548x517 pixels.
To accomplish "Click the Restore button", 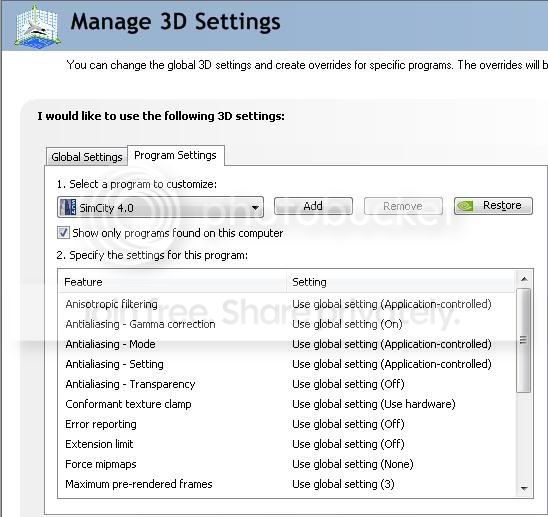I will pyautogui.click(x=493, y=206).
